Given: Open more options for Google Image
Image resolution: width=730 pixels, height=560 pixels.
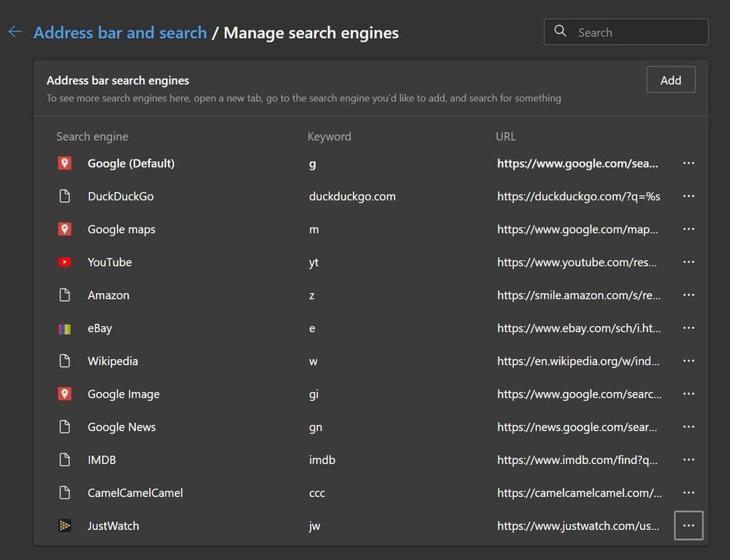Looking at the screenshot, I should tap(688, 394).
